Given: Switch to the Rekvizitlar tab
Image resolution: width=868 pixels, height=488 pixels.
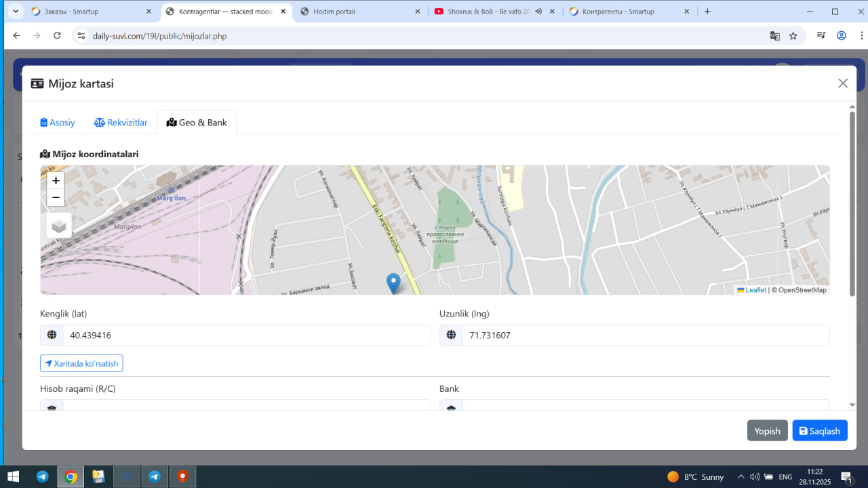Looking at the screenshot, I should [x=121, y=123].
